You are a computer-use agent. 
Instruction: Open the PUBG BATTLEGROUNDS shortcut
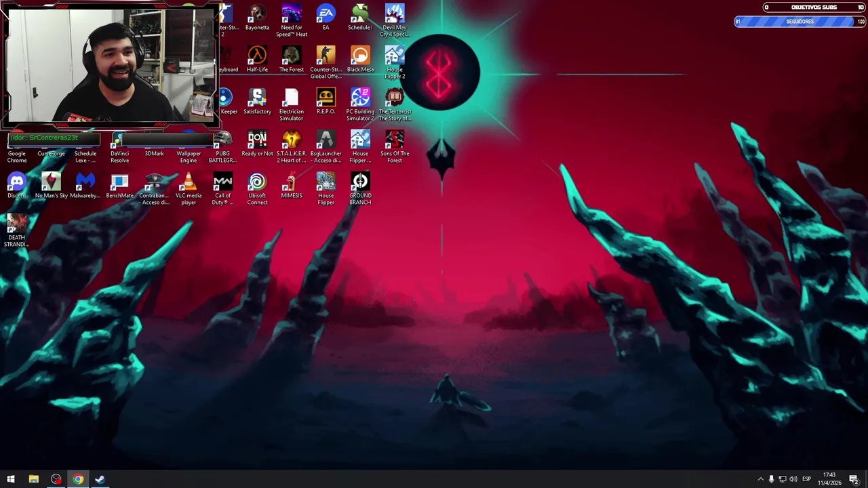[x=222, y=146]
